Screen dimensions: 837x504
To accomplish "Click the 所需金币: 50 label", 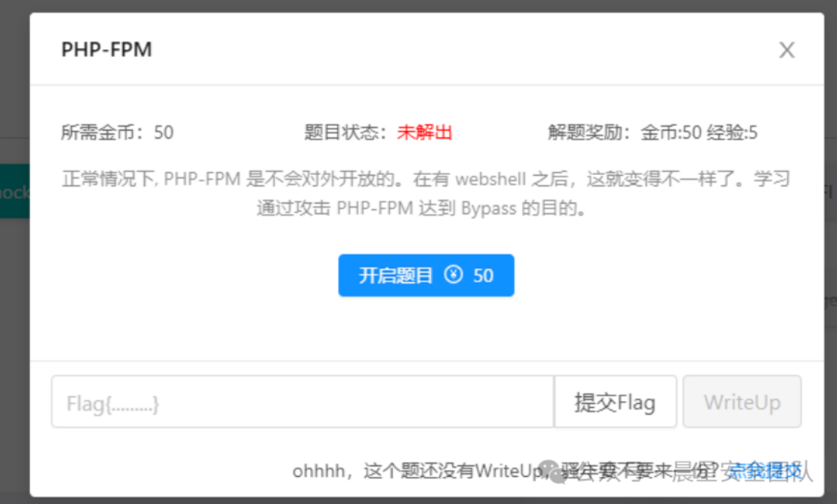I will [x=118, y=132].
